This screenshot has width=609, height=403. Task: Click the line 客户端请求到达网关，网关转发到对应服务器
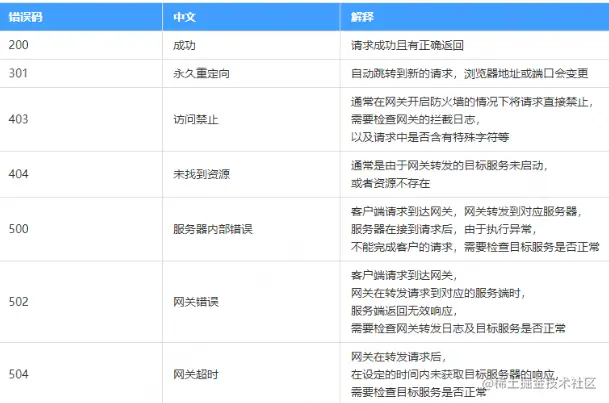[x=466, y=212]
